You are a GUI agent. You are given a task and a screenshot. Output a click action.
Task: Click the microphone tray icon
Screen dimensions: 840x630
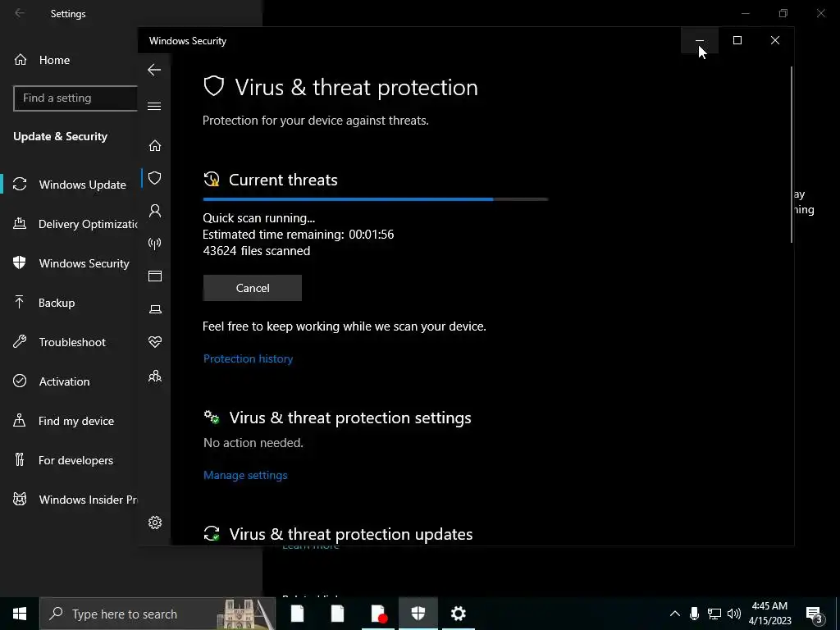click(694, 614)
